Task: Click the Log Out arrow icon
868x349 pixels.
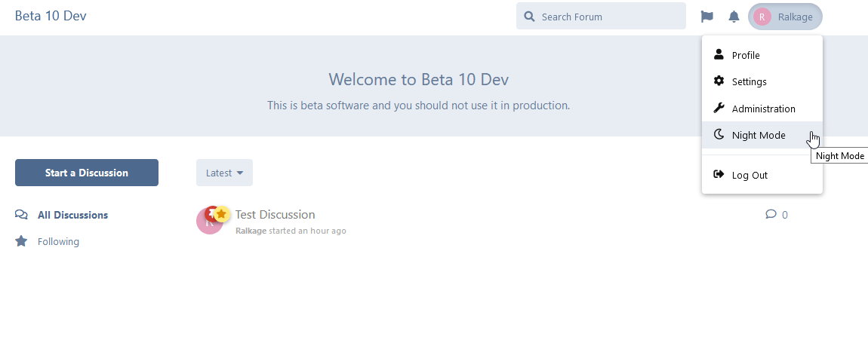Action: [x=719, y=175]
